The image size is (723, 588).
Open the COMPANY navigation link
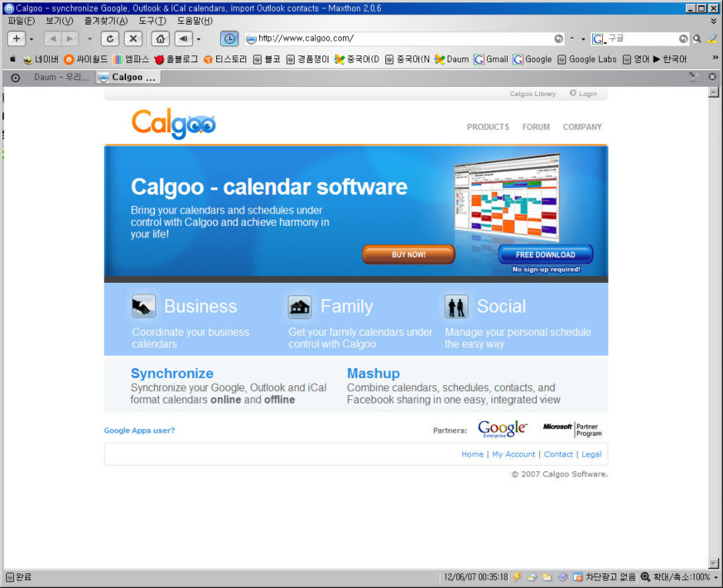(x=582, y=127)
